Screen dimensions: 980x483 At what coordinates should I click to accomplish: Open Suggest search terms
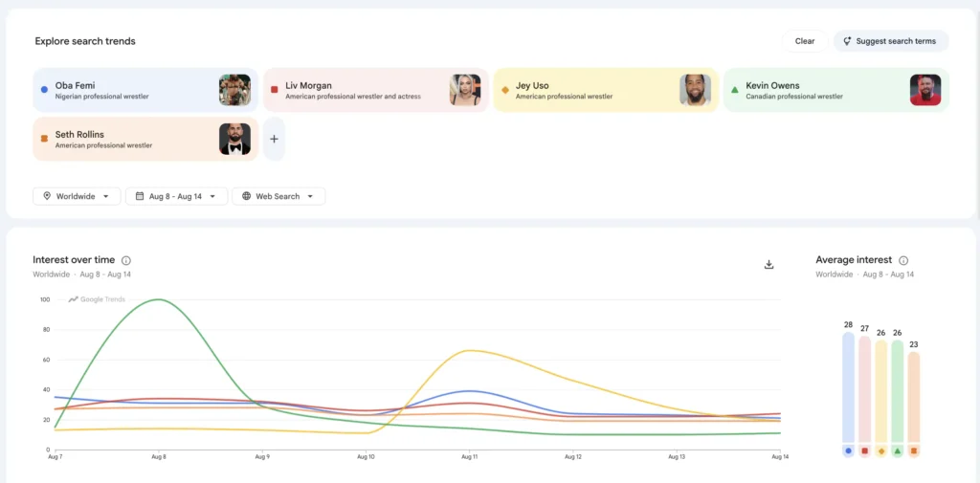pos(891,41)
